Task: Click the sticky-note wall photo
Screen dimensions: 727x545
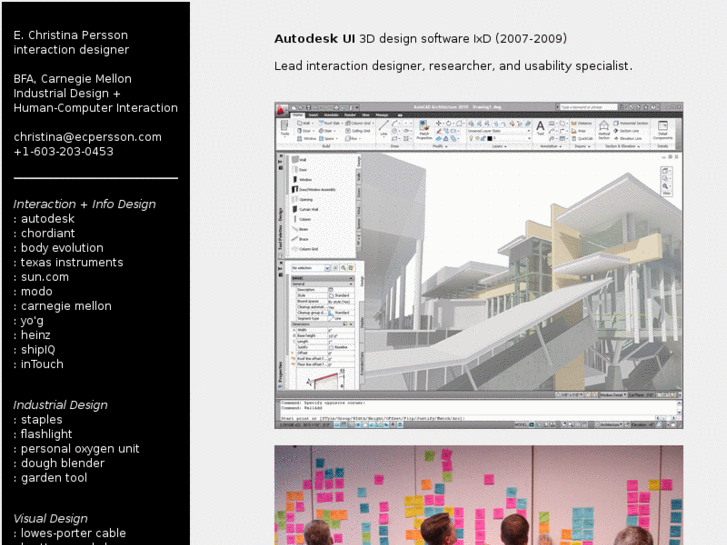Action: [478, 495]
